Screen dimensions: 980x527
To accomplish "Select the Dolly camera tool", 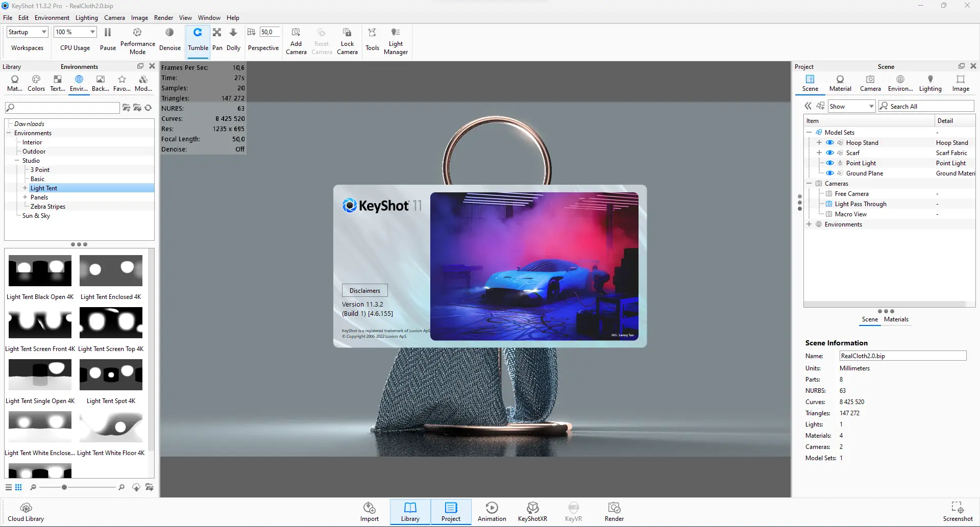I will tap(233, 39).
